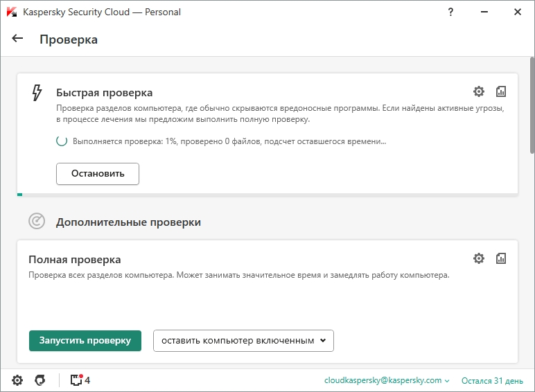Image resolution: width=535 pixels, height=392 pixels.
Task: Open support icon in the bottom bar
Action: pos(40,380)
